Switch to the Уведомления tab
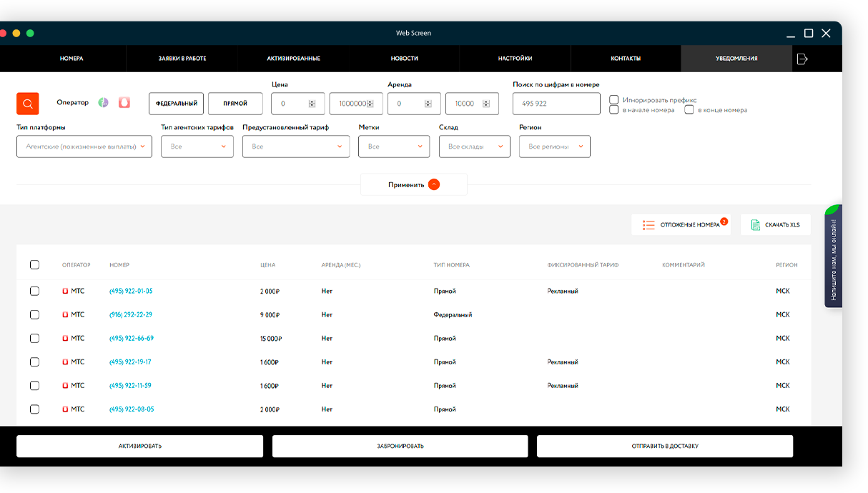The width and height of the screenshot is (868, 493). (736, 59)
